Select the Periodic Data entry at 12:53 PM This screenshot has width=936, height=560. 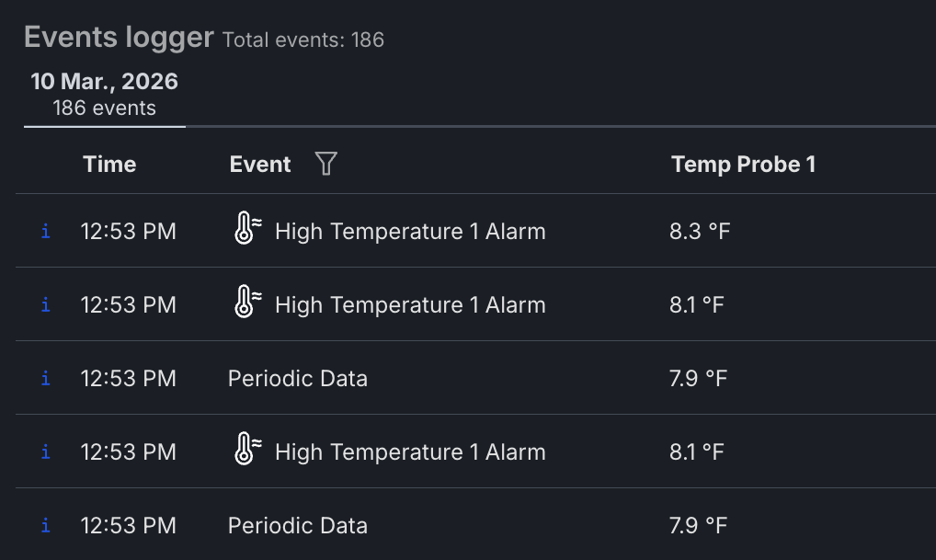[297, 378]
